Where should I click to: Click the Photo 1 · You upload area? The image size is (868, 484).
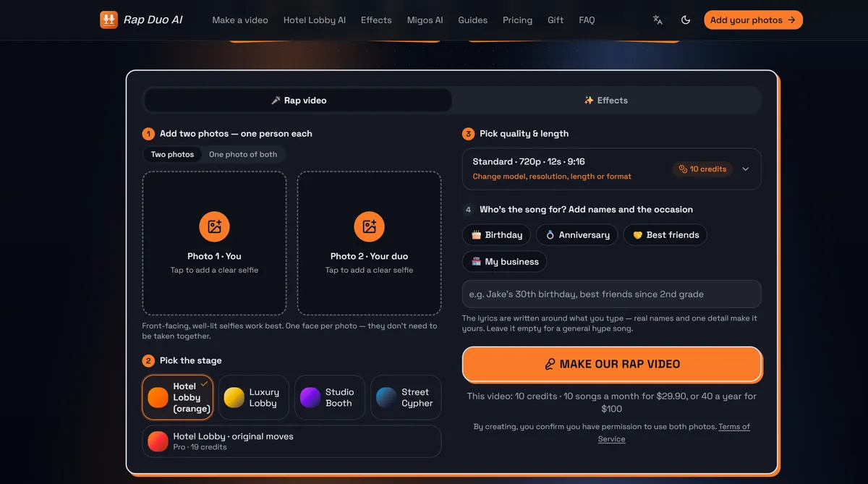point(214,243)
